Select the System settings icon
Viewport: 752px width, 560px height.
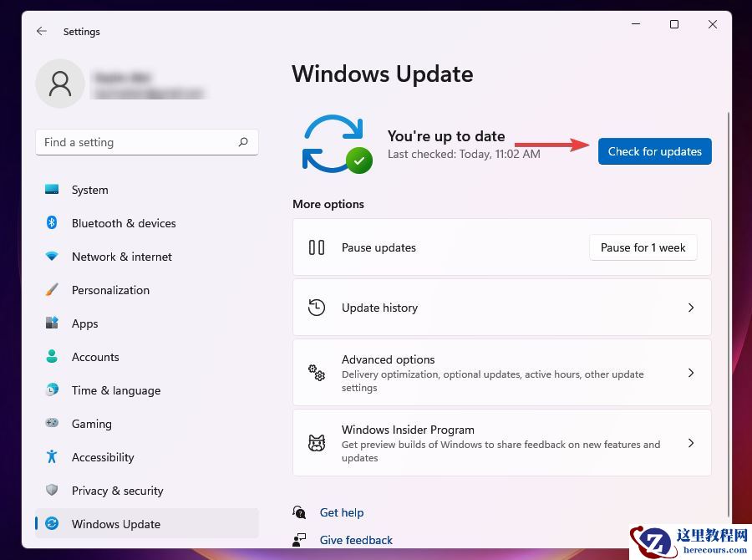coord(53,190)
